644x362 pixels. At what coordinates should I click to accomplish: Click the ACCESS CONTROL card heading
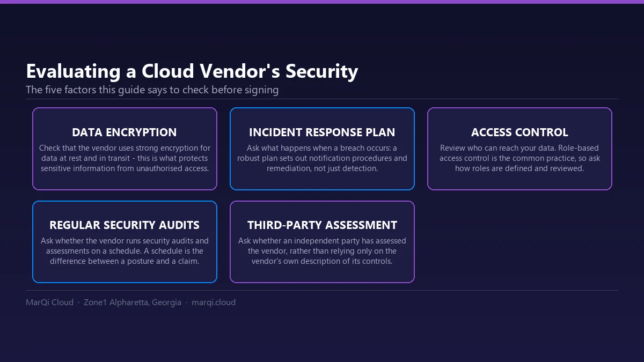click(x=519, y=132)
